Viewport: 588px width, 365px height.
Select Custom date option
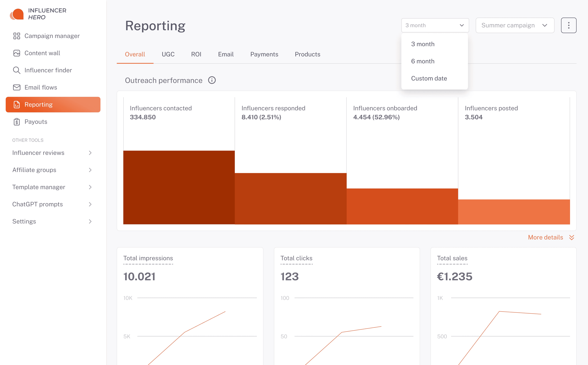(x=429, y=78)
